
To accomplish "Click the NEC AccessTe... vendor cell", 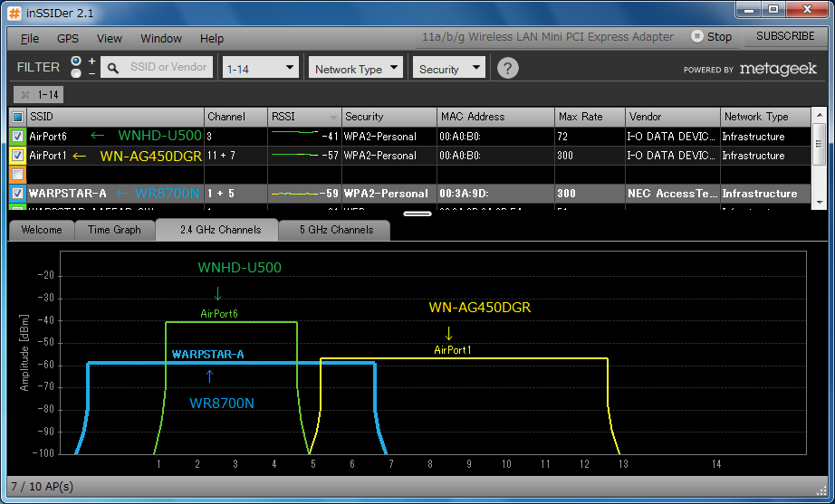I will click(x=673, y=194).
